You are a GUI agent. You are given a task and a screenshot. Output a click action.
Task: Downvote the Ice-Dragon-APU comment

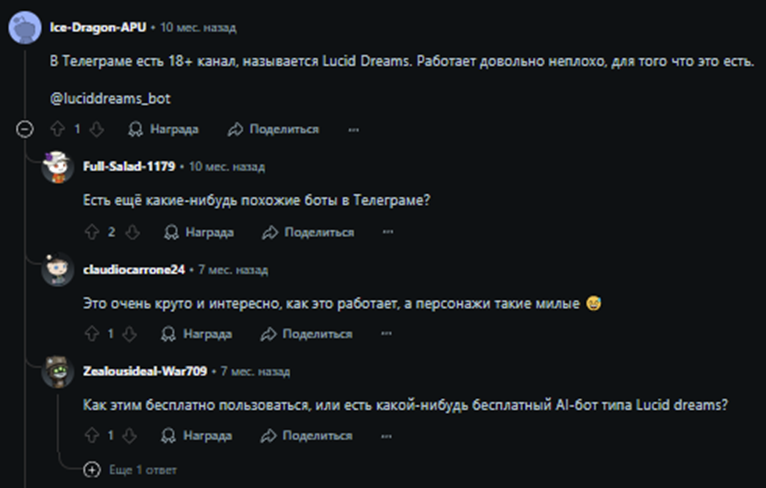click(x=97, y=129)
